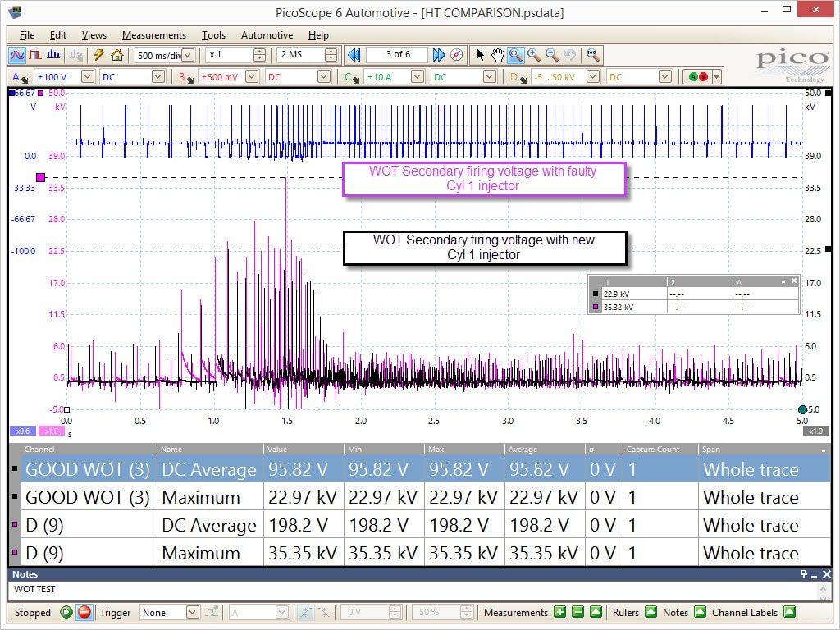Viewport: 840px width, 630px height.
Task: Click the new Cyl 1 injector label
Action: pyautogui.click(x=484, y=247)
